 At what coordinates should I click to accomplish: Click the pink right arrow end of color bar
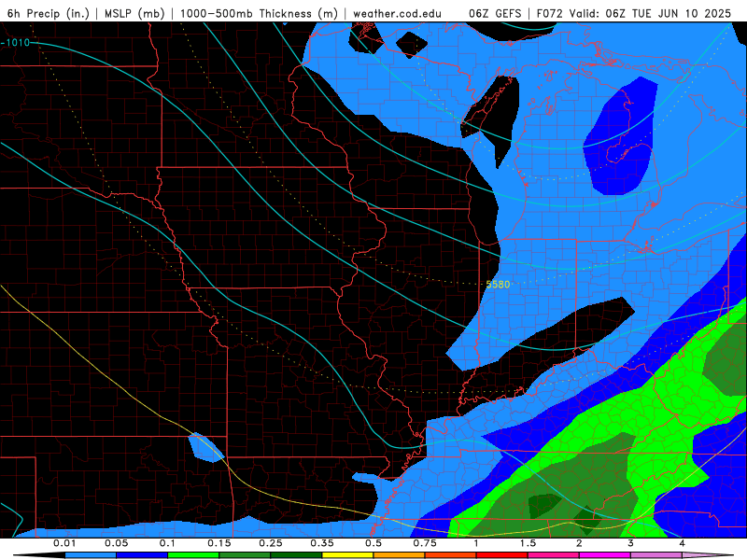[708, 555]
